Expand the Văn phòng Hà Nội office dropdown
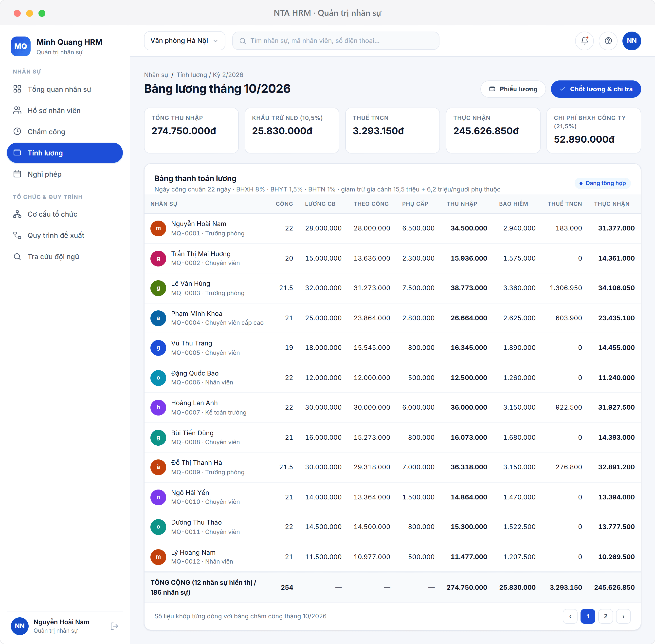 coord(184,41)
